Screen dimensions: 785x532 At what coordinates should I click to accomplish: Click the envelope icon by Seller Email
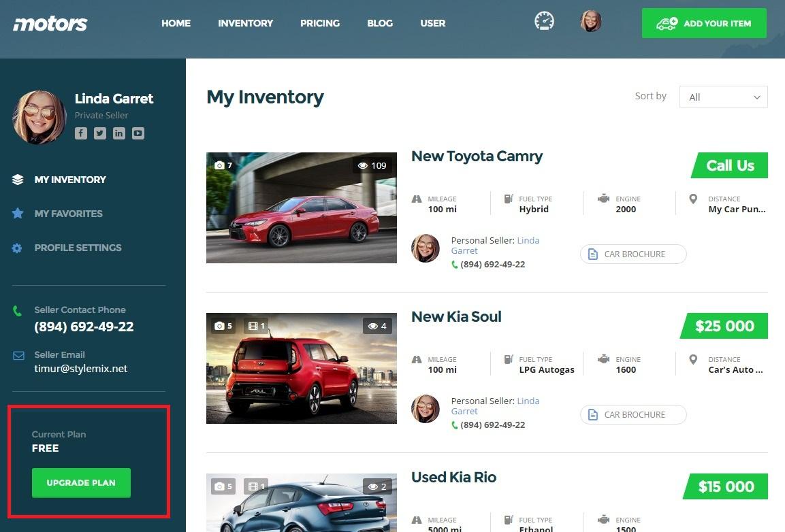point(18,355)
